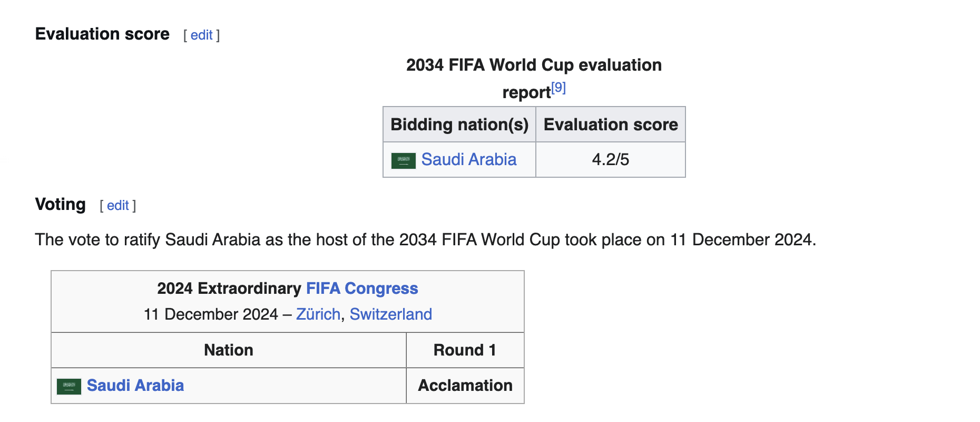Click the Evaluation score section heading
Image resolution: width=980 pixels, height=422 pixels.
tap(102, 34)
